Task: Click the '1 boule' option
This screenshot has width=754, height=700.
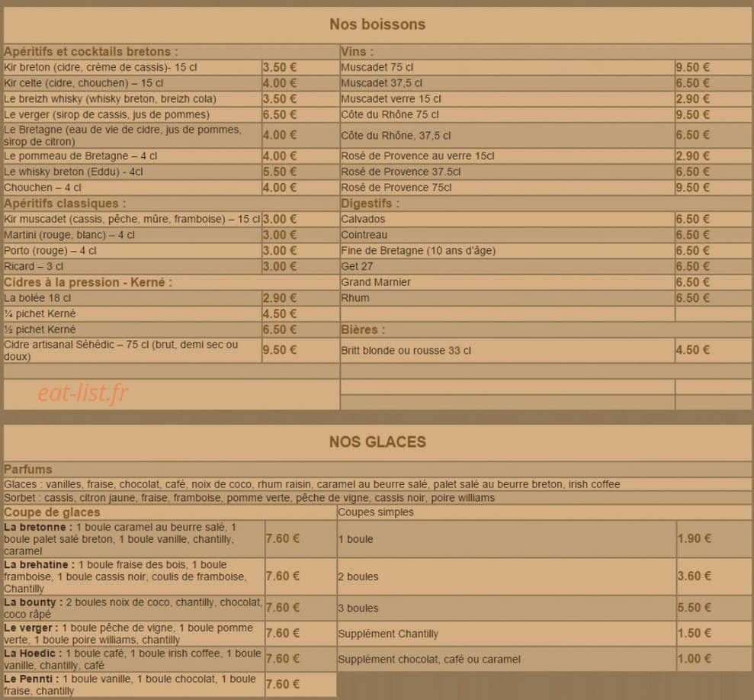Action: (x=355, y=539)
